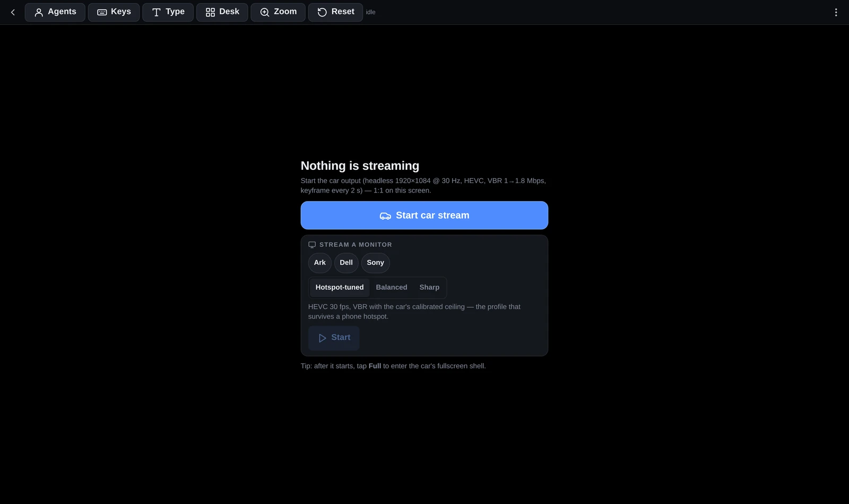
Task: Choose the Sharp profile
Action: point(429,288)
